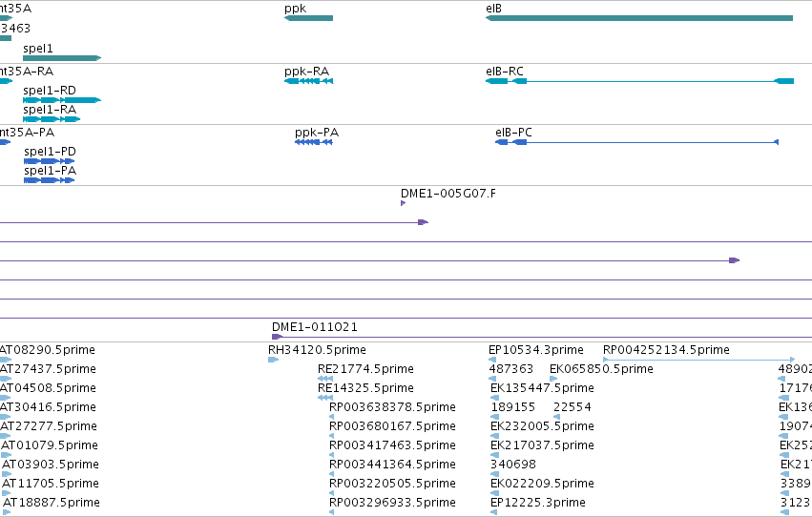Select the EP10534.3prime EST arrow
This screenshot has height=517, width=812.
click(x=492, y=360)
